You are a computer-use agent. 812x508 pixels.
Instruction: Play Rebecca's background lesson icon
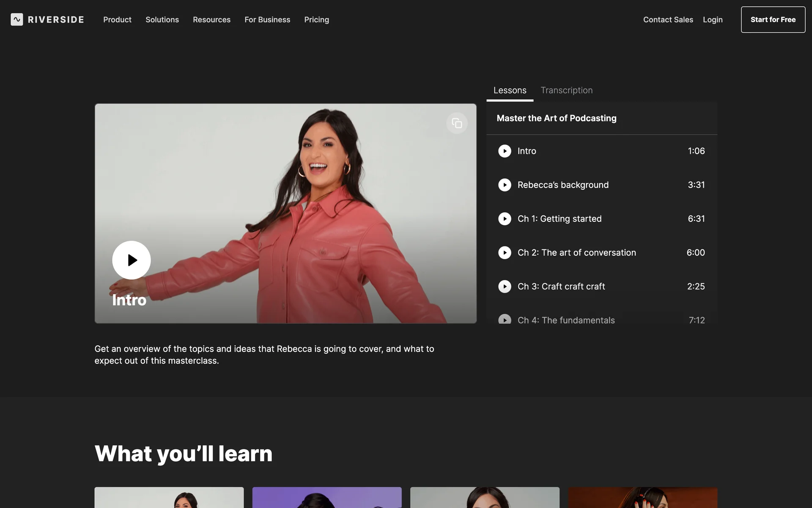click(505, 185)
